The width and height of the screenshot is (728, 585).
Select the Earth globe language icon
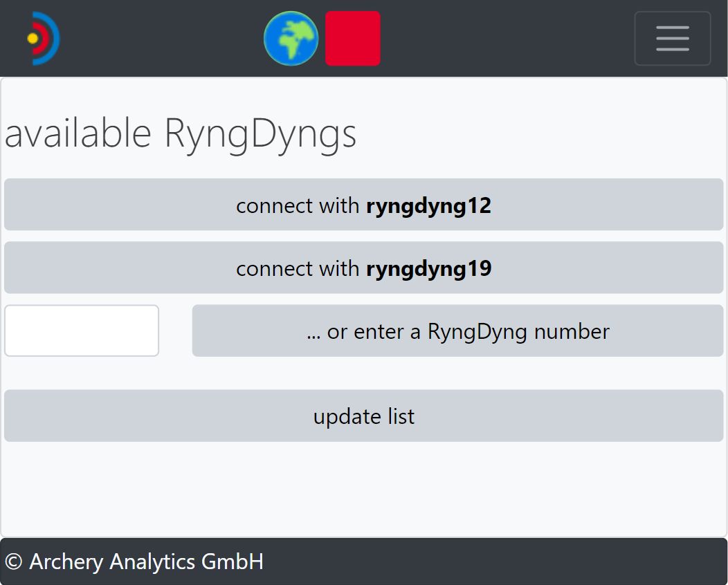291,39
